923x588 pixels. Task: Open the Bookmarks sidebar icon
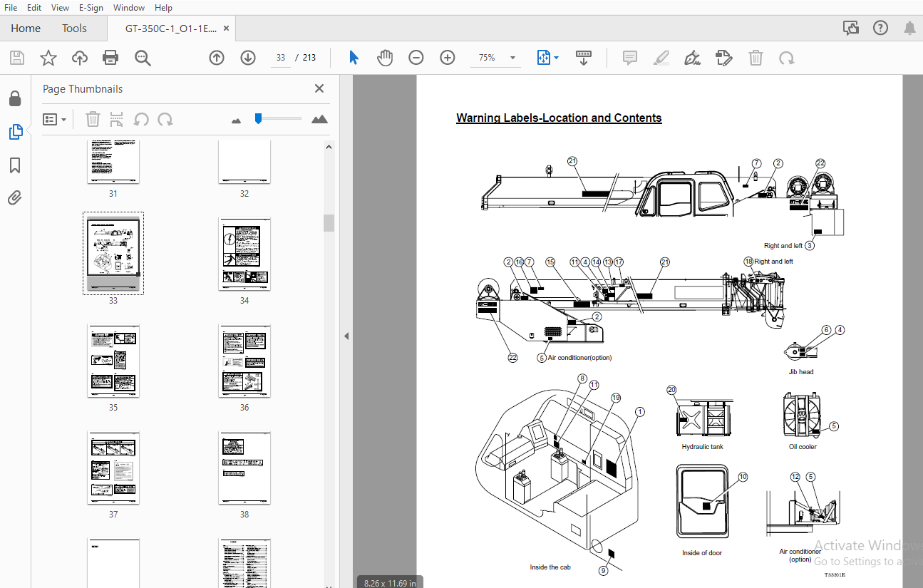coord(15,165)
